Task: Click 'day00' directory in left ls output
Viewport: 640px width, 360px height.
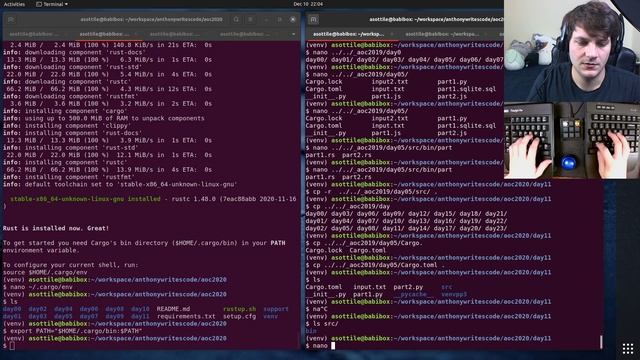Action: [12, 309]
